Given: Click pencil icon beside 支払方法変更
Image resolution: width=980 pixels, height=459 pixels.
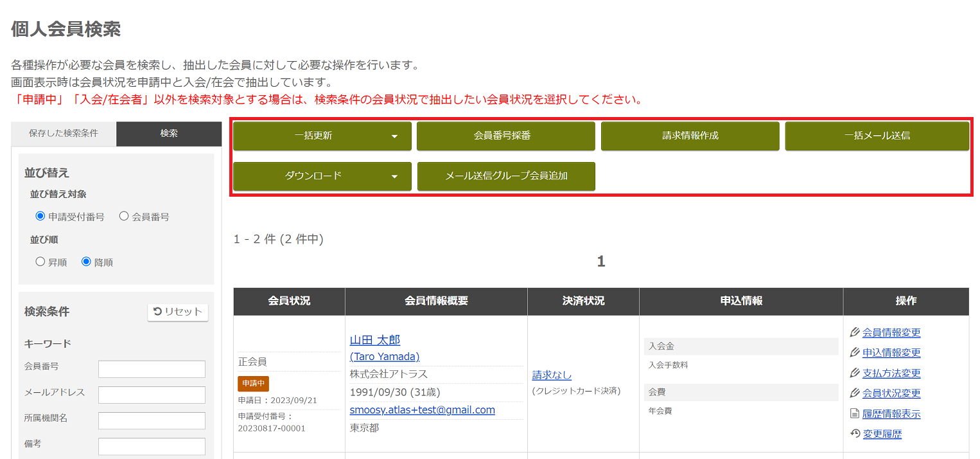Looking at the screenshot, I should click(x=854, y=373).
